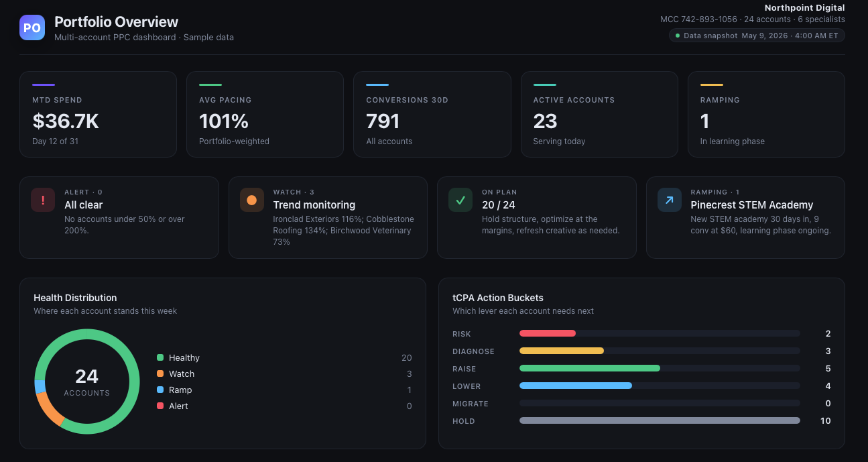Click the Health Distribution panel title
This screenshot has width=868, height=462.
click(x=75, y=298)
